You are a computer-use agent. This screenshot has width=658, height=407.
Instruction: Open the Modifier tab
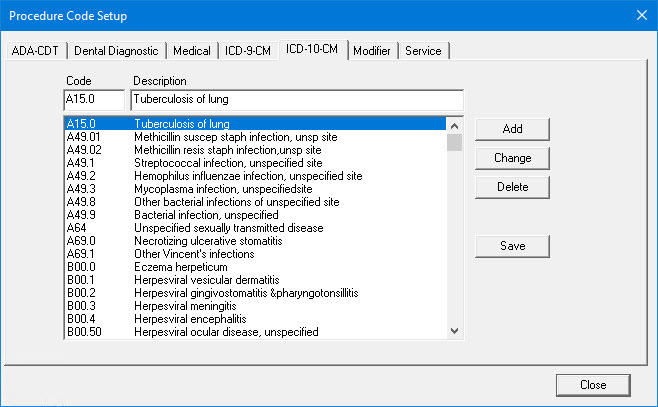coord(373,51)
